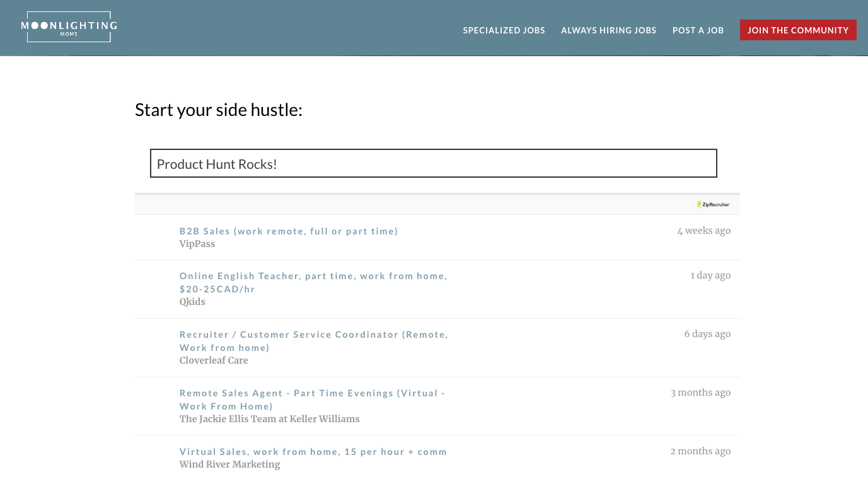The height and width of the screenshot is (477, 868).
Task: Open the Recruiter / Customer Service Coordinator listing
Action: click(x=314, y=341)
